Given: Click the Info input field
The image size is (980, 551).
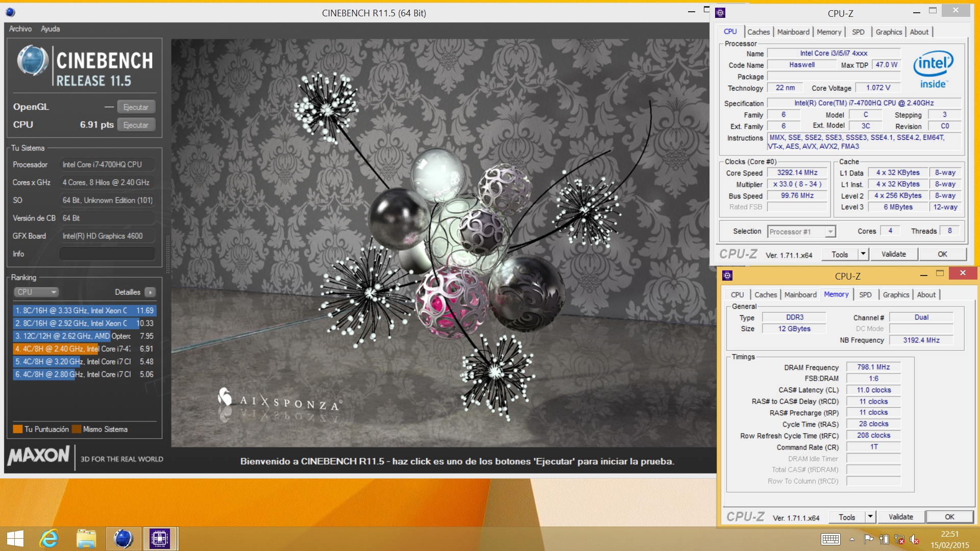Looking at the screenshot, I should (107, 254).
